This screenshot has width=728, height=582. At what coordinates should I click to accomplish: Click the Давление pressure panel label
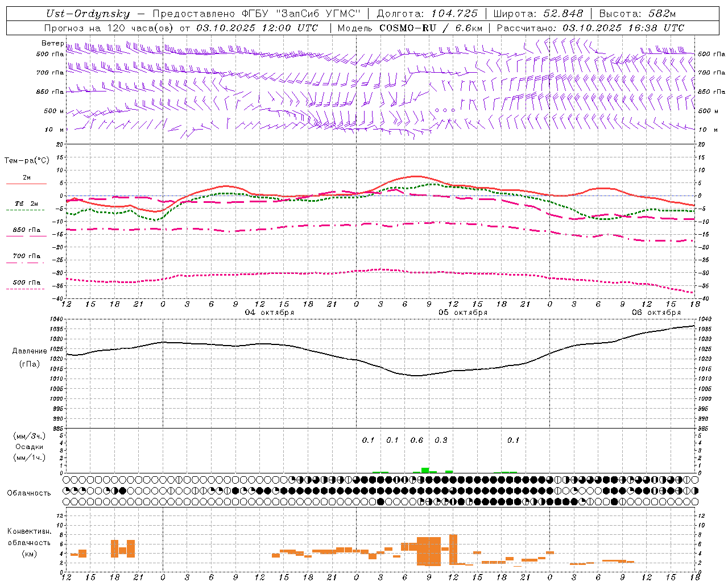click(x=30, y=351)
